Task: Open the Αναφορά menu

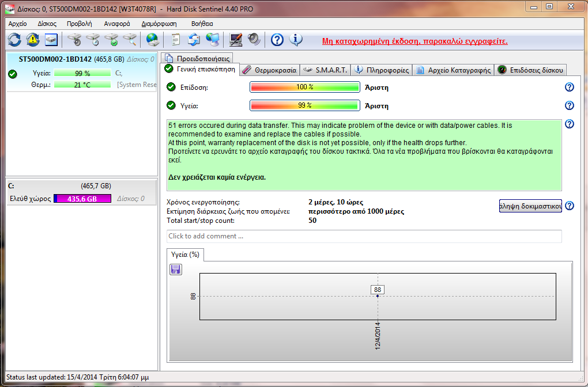Action: (x=116, y=24)
